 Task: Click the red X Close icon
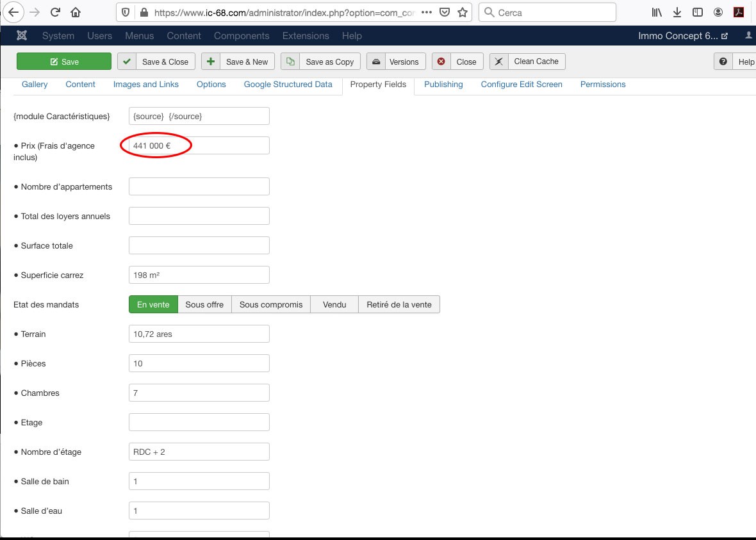tap(441, 61)
